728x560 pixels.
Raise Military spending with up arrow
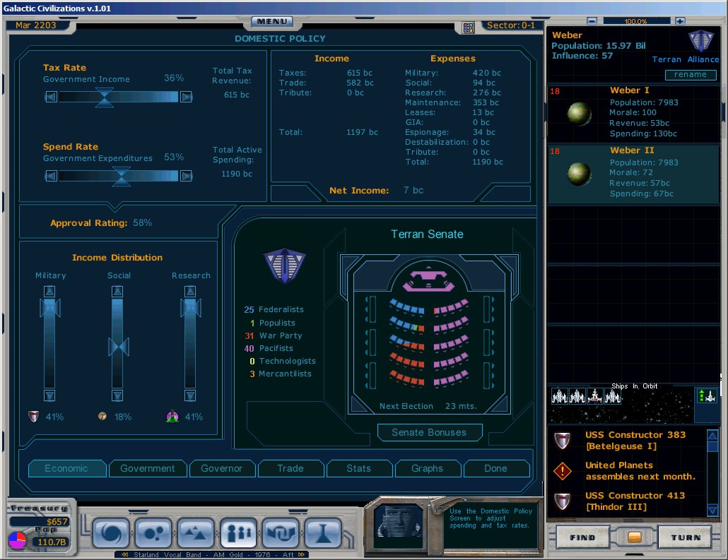pos(49,292)
